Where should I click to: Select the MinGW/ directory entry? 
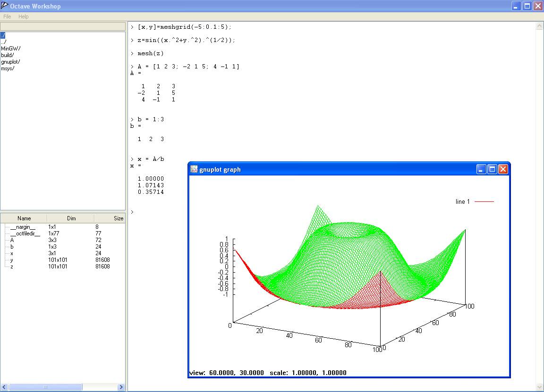tap(10, 49)
